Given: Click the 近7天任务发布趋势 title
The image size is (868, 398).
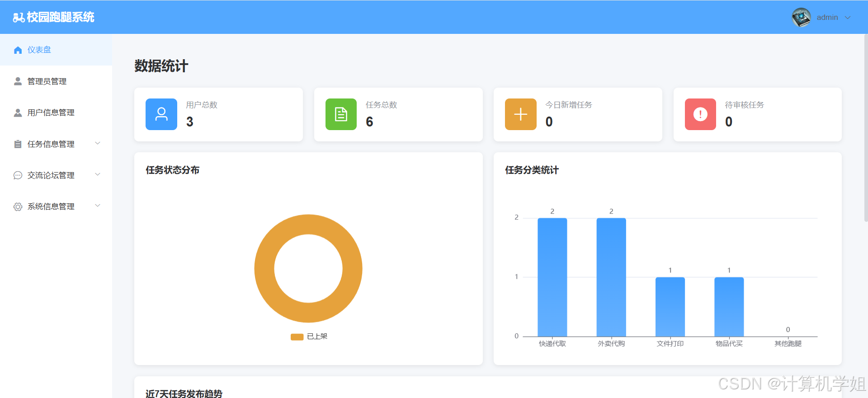Looking at the screenshot, I should point(184,393).
